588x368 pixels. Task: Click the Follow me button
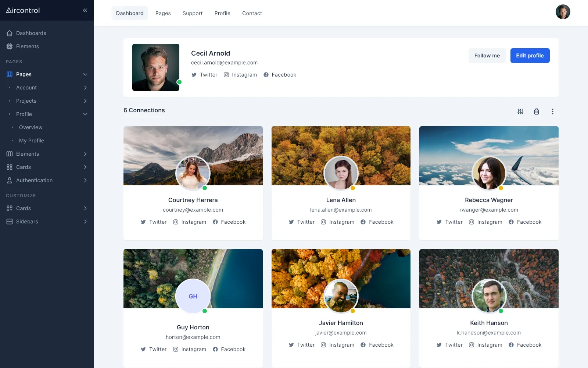pos(487,56)
